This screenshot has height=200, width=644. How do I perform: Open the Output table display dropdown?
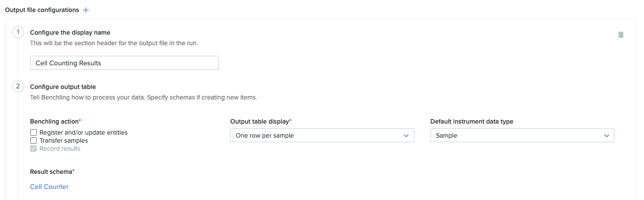click(x=322, y=136)
